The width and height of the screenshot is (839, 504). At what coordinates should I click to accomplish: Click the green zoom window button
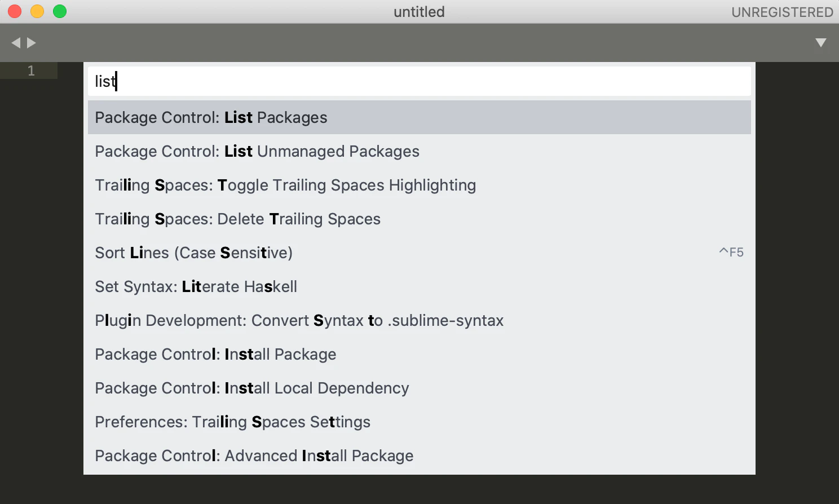pyautogui.click(x=60, y=11)
